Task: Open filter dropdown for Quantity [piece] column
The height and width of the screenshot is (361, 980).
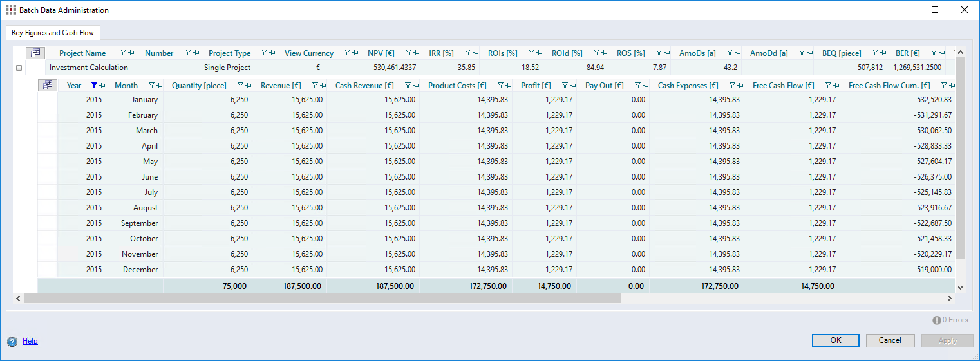Action: point(240,86)
